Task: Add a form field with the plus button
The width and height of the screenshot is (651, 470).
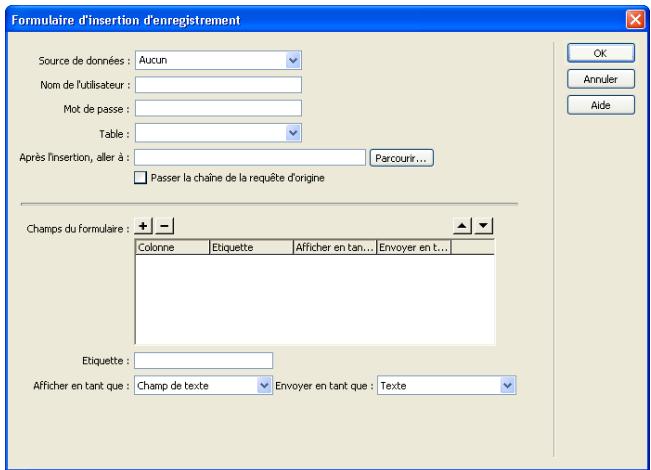Action: (143, 226)
